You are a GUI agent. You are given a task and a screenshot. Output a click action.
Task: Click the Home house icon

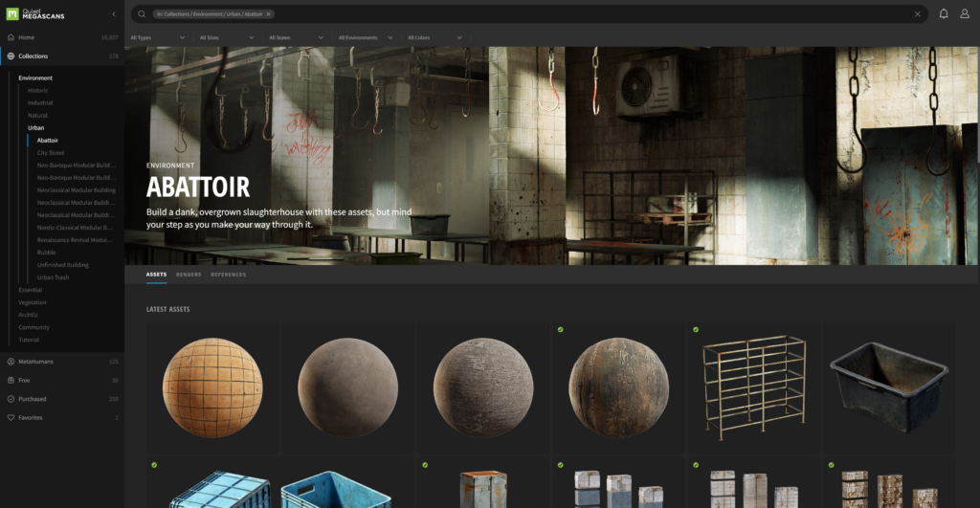coord(11,37)
